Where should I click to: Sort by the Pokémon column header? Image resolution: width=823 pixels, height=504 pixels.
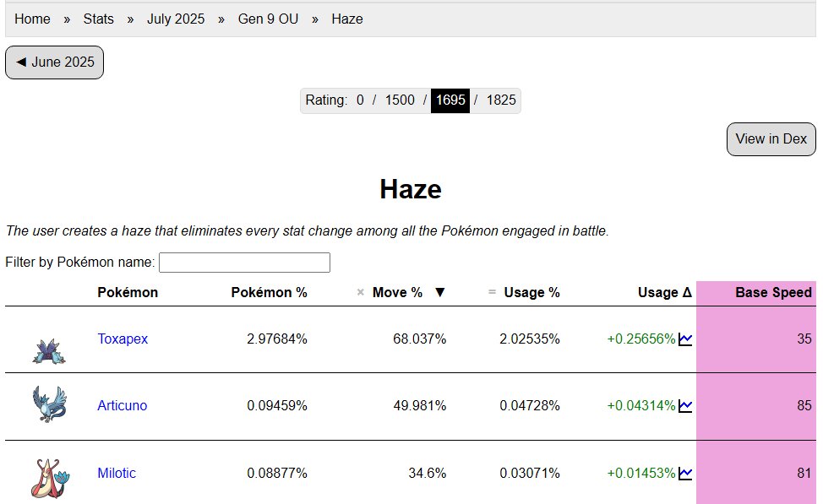click(x=128, y=293)
